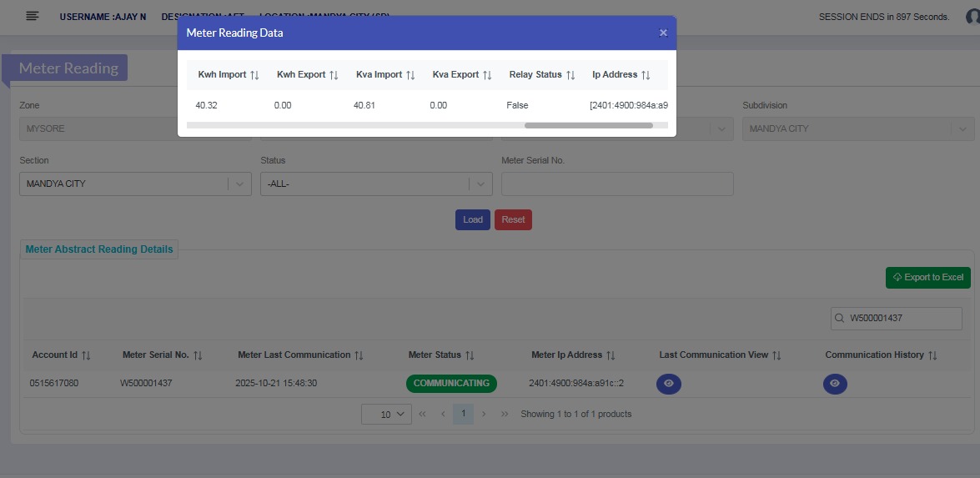Sort by Meter Status column
The height and width of the screenshot is (478, 980).
point(470,355)
